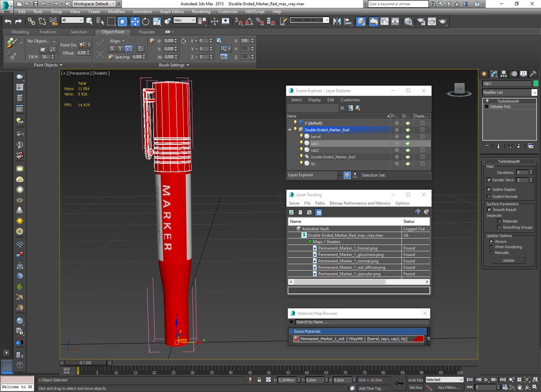Toggle selection lock padlock icon
The height and width of the screenshot is (392, 541).
click(x=259, y=380)
